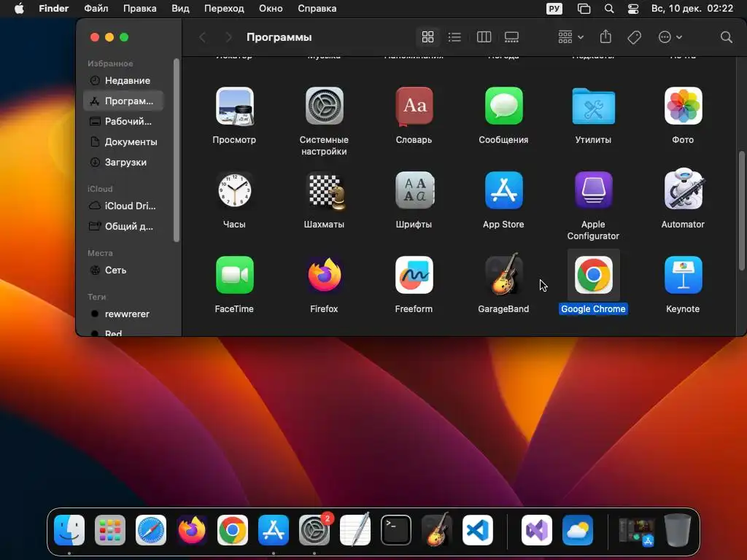Open Stage Manager menu bar icon

[584, 9]
